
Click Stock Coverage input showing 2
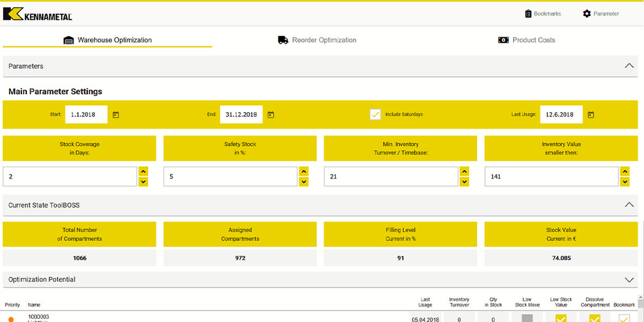tap(70, 176)
